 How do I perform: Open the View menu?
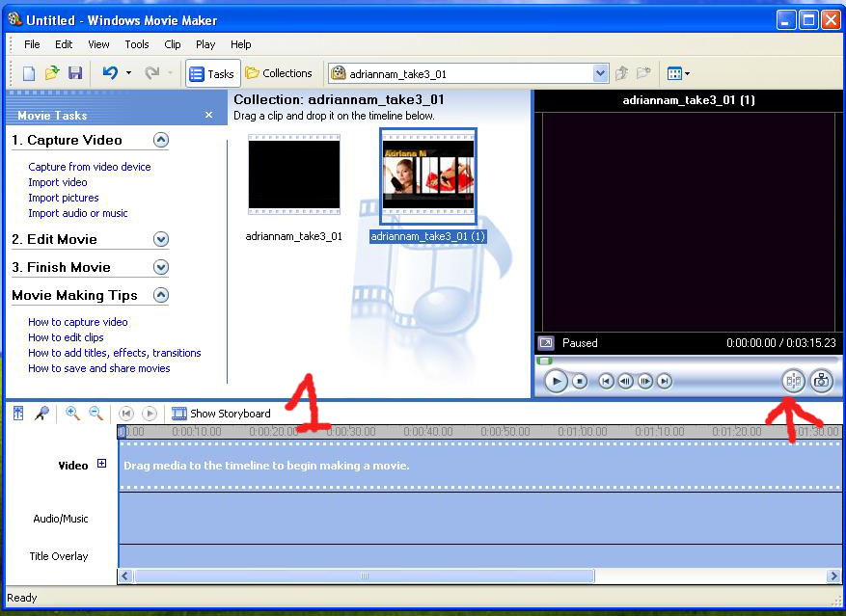click(x=98, y=44)
